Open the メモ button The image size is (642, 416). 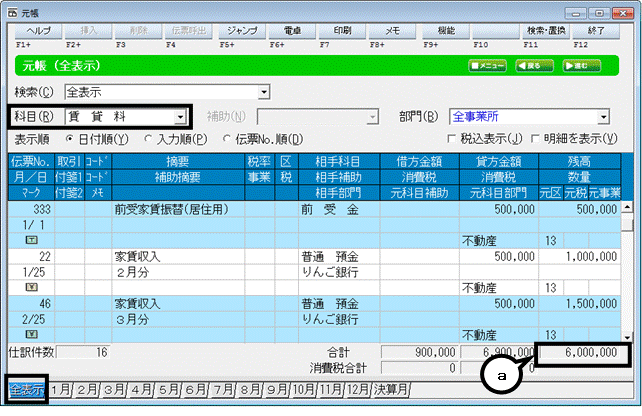tap(392, 31)
